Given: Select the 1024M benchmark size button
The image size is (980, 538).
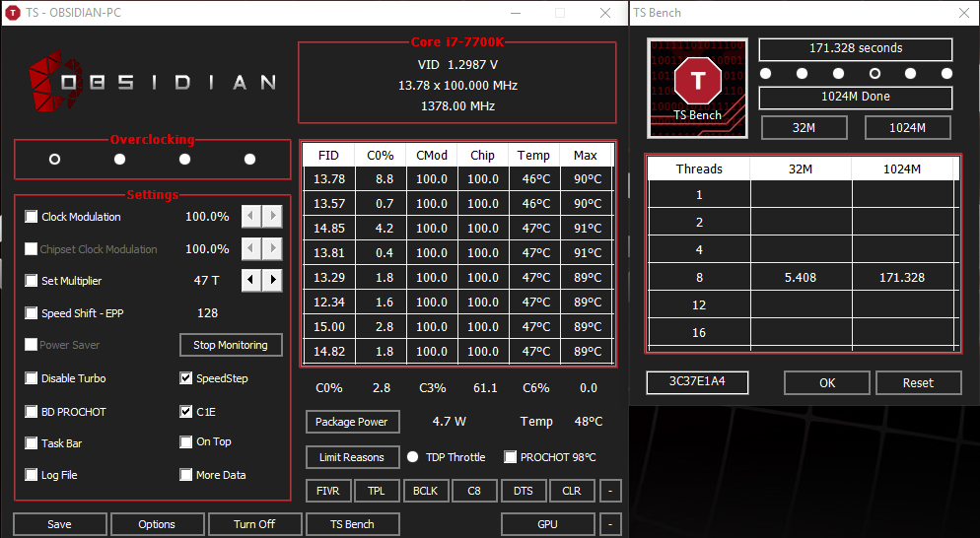Looking at the screenshot, I should point(907,127).
